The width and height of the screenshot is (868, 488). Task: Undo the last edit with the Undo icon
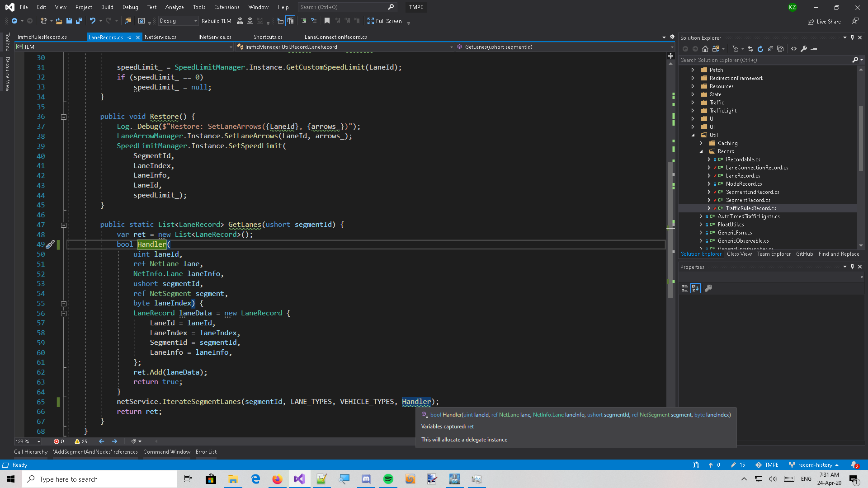pos(93,21)
